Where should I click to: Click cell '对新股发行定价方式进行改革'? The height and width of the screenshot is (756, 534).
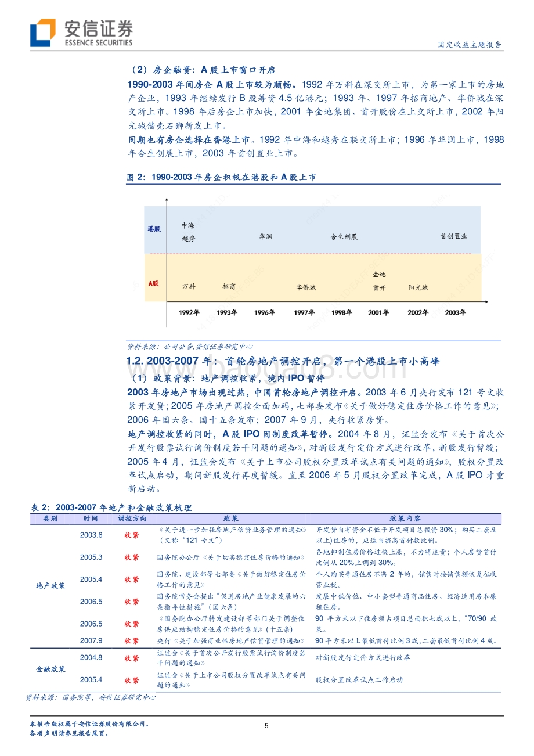(363, 658)
